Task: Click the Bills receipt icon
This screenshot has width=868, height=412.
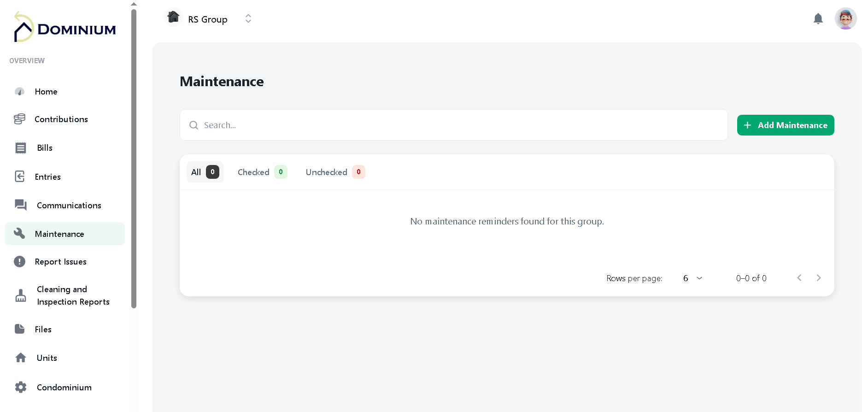Action: click(x=21, y=148)
